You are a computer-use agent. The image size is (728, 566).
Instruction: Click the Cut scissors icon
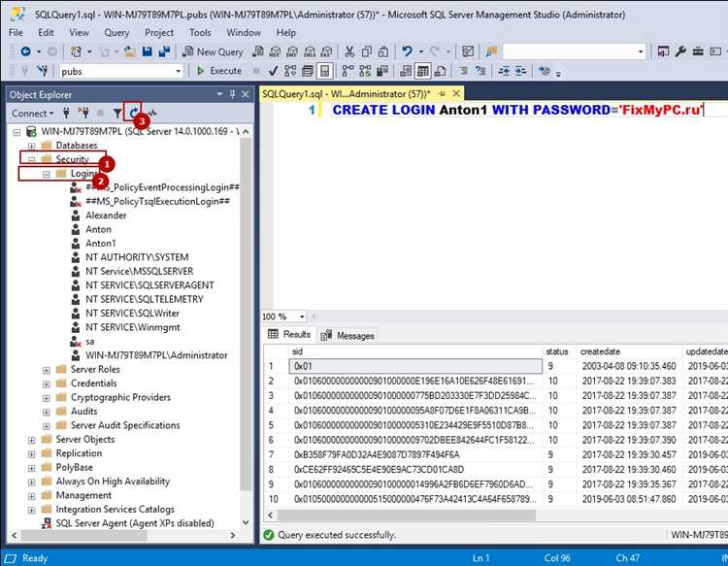point(349,51)
